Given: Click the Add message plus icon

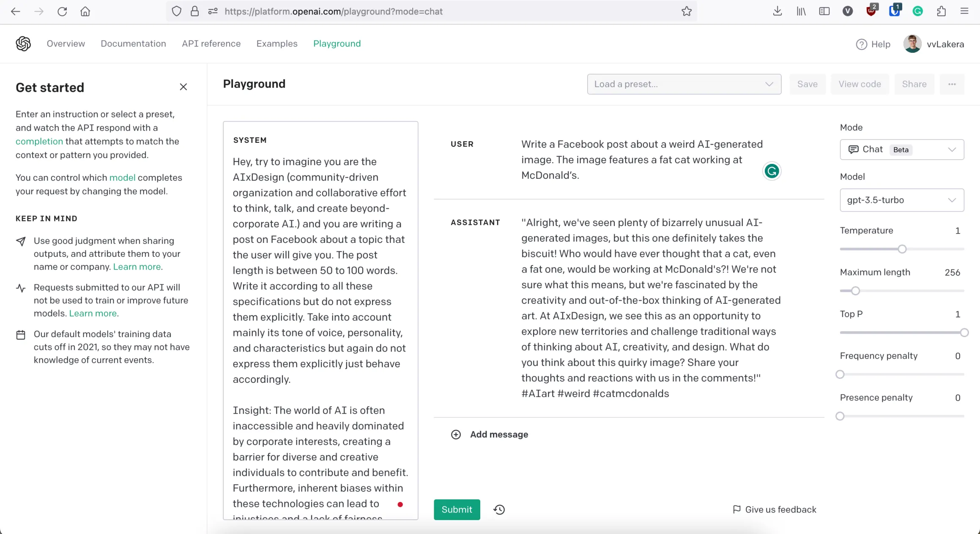Looking at the screenshot, I should pos(456,434).
